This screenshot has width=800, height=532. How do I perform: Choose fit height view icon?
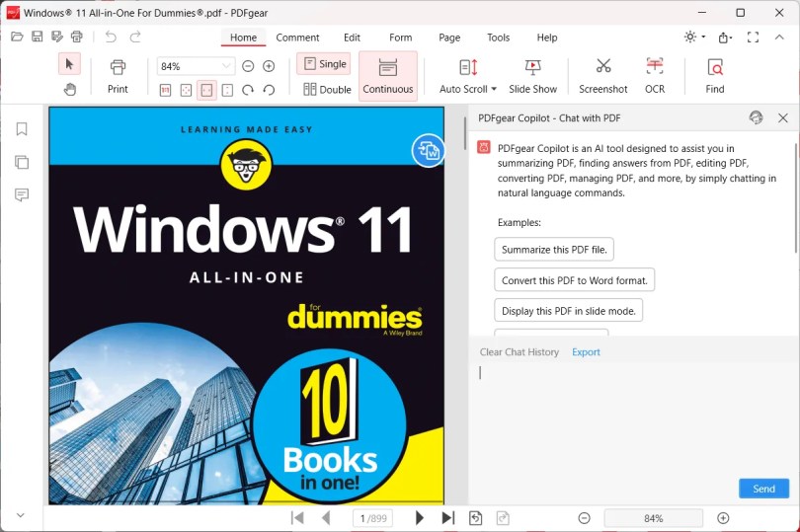tap(227, 90)
